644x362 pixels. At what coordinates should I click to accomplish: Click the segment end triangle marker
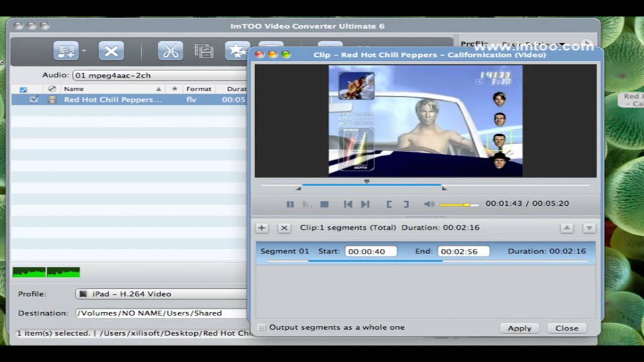[x=444, y=188]
